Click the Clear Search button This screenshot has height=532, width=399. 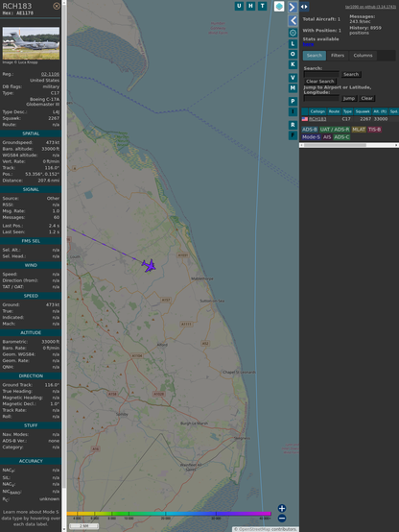(320, 81)
